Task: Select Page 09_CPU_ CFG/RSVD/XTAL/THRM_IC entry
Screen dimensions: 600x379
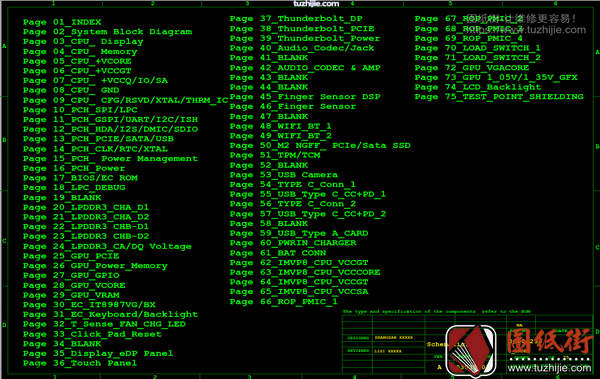Action: click(x=126, y=100)
